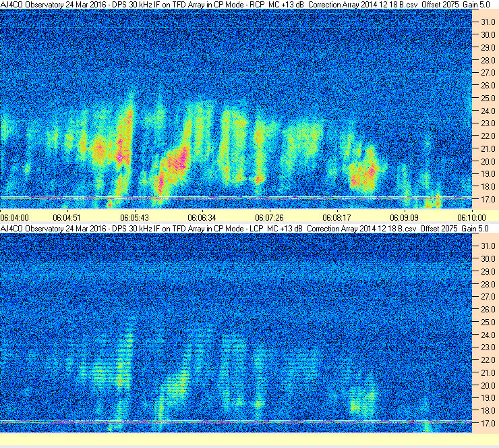Select the 17.0 MHz tick on LCP plot

click(x=488, y=424)
